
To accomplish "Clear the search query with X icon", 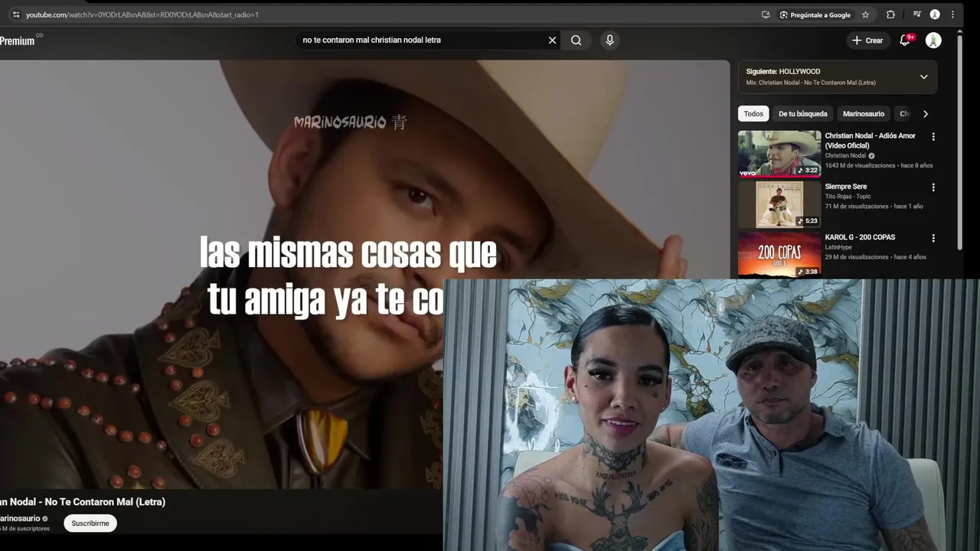I will [x=552, y=41].
